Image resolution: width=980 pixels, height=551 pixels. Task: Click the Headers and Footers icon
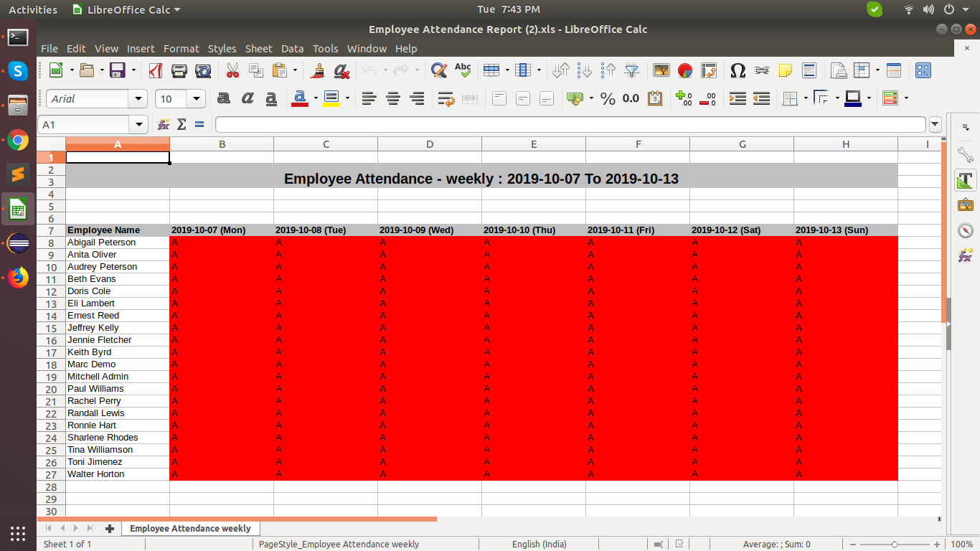809,70
